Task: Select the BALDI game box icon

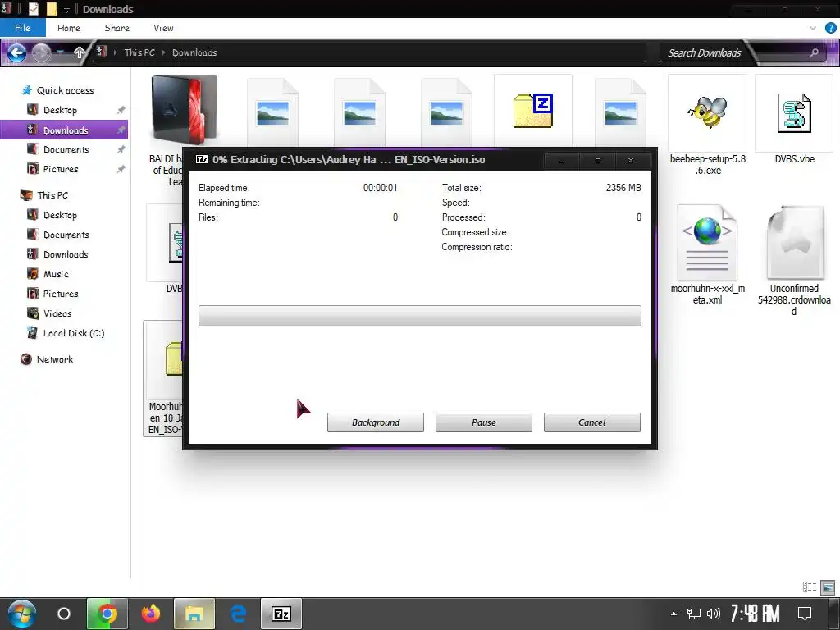Action: (184, 110)
